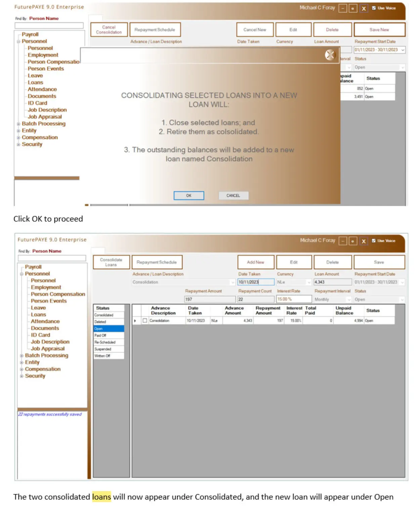
Task: Click the Repayment Amount field showing 197
Action: [x=210, y=299]
